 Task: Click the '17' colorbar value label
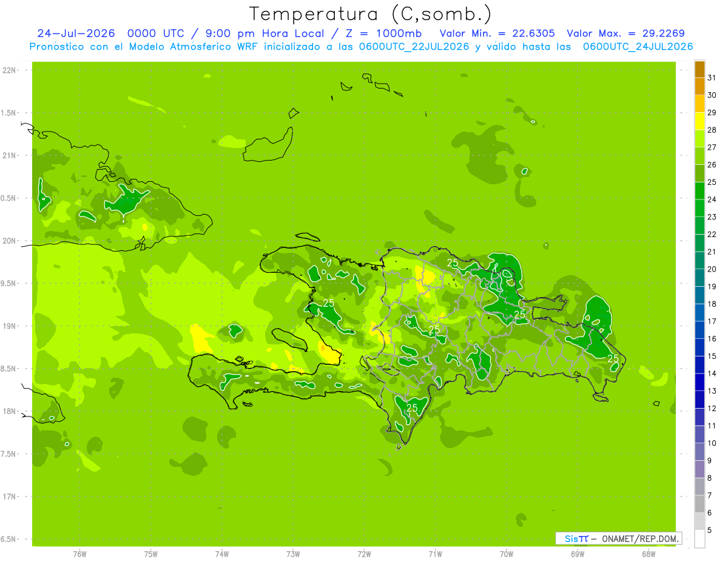tap(712, 321)
